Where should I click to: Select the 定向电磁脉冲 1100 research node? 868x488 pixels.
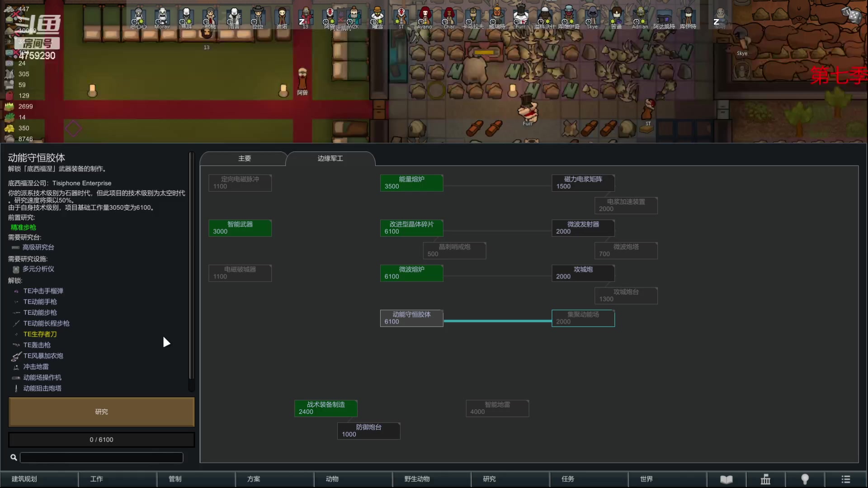240,183
